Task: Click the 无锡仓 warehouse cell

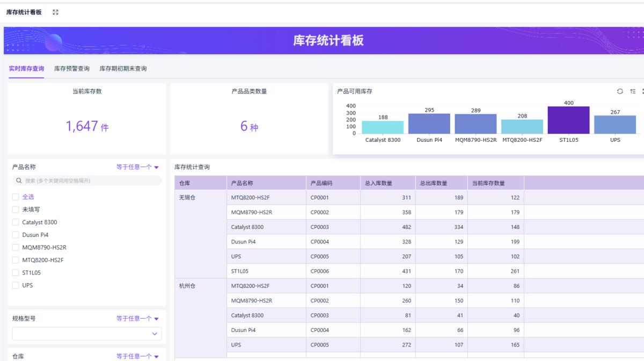Action: pos(187,198)
